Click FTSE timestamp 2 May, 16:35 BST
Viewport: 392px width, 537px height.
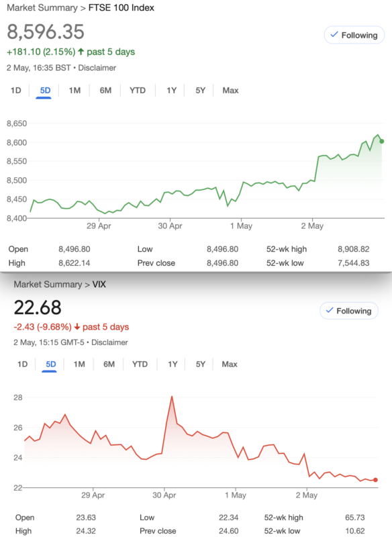click(x=39, y=68)
